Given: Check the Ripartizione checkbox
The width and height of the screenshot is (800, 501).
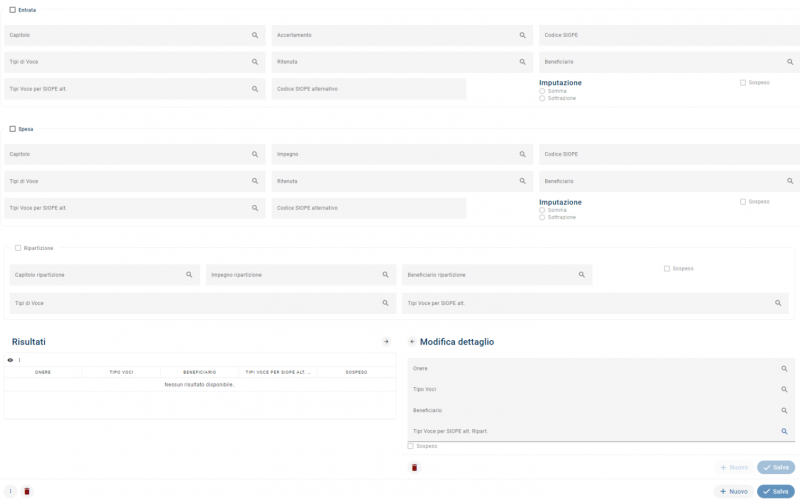Looking at the screenshot, I should pyautogui.click(x=18, y=248).
